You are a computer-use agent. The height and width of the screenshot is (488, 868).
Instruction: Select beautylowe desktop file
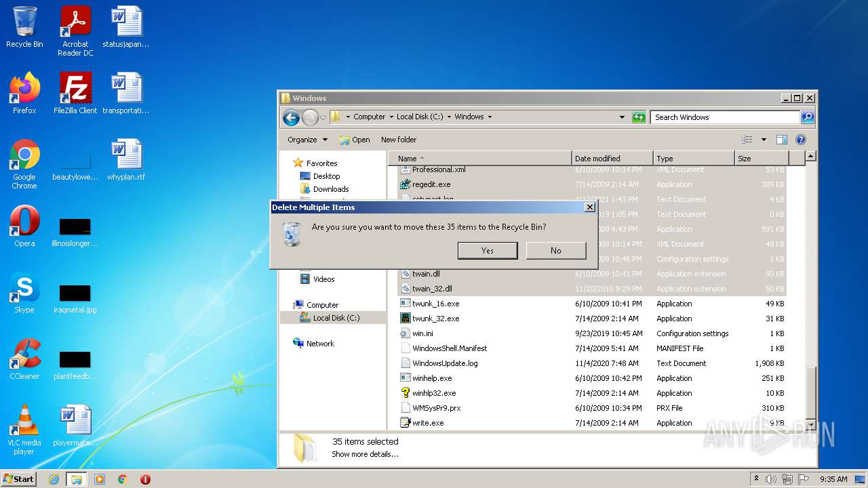[x=75, y=165]
